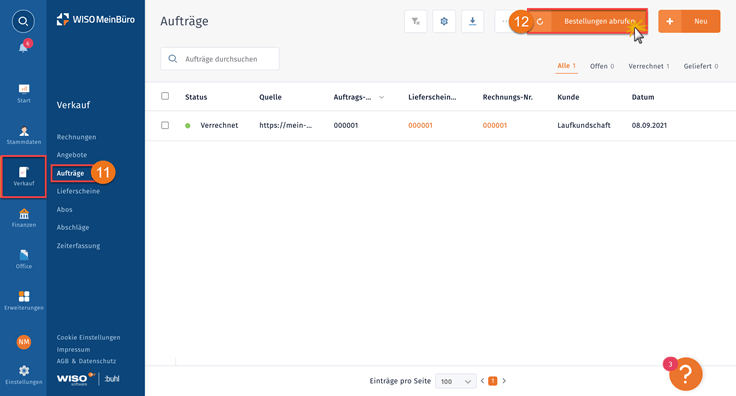736x396 pixels.
Task: Click Lieferschein column header
Action: pyautogui.click(x=432, y=97)
